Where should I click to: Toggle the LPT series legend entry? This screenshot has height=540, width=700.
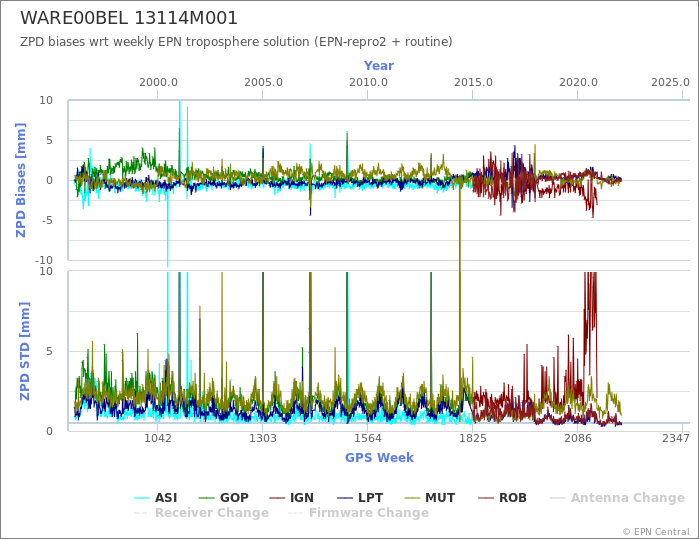tap(360, 498)
